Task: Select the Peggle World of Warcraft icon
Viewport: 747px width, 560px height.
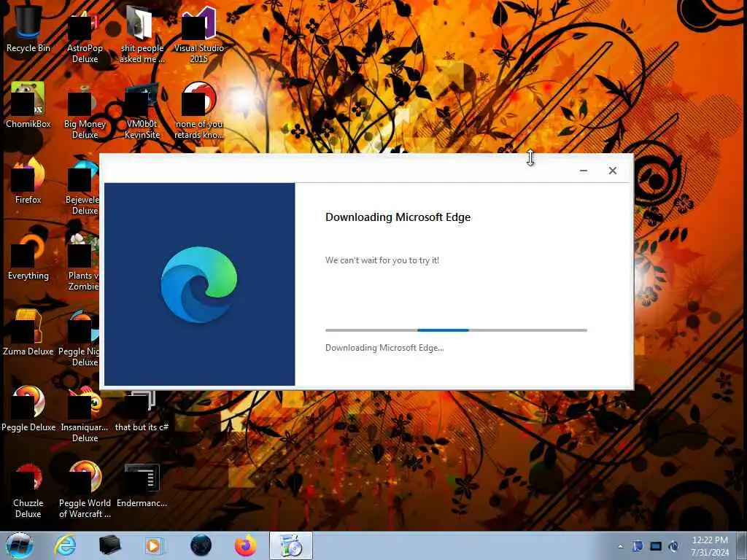Action: click(85, 491)
